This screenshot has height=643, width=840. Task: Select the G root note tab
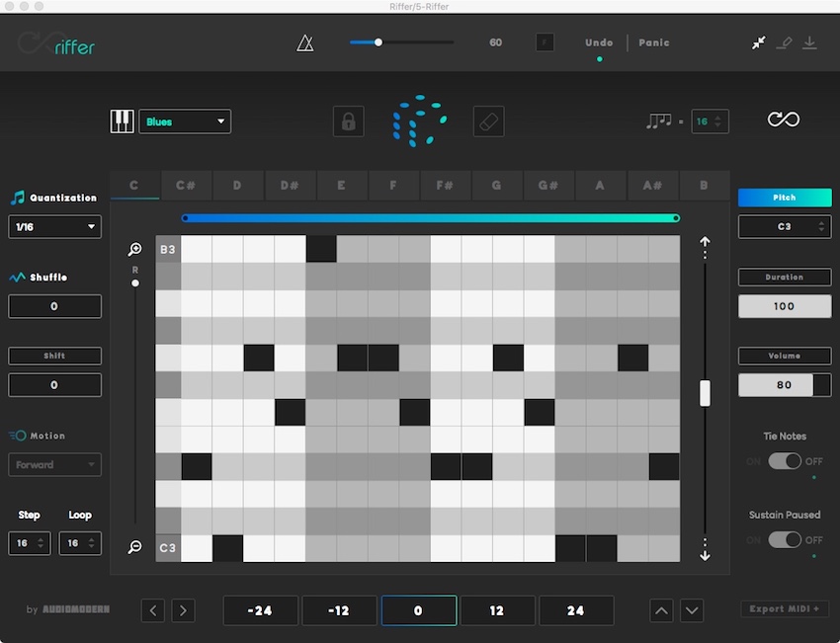(497, 186)
